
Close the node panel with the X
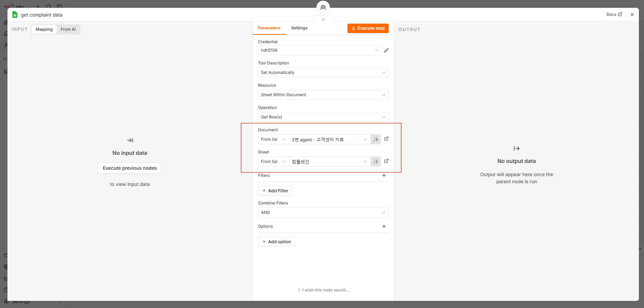point(632,15)
